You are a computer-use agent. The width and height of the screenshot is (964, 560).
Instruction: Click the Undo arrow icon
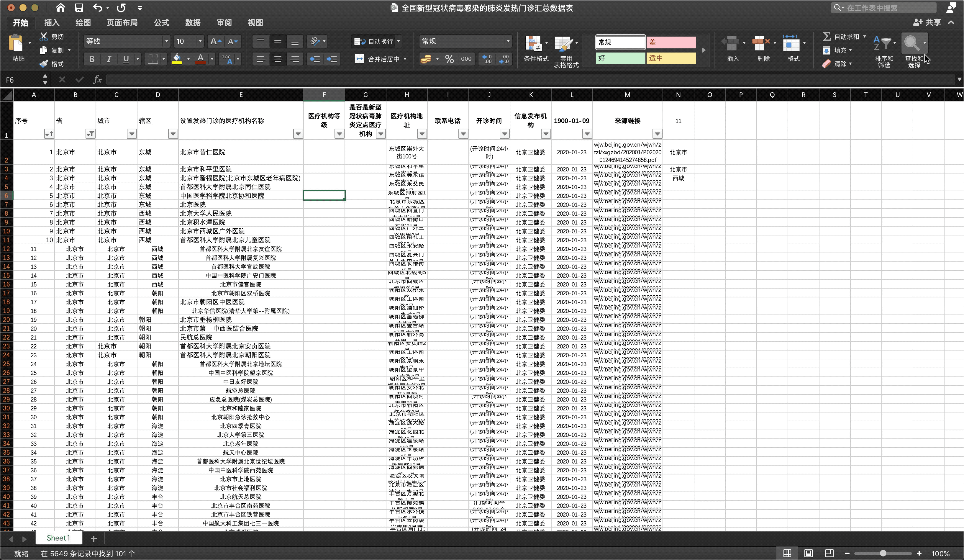click(97, 8)
